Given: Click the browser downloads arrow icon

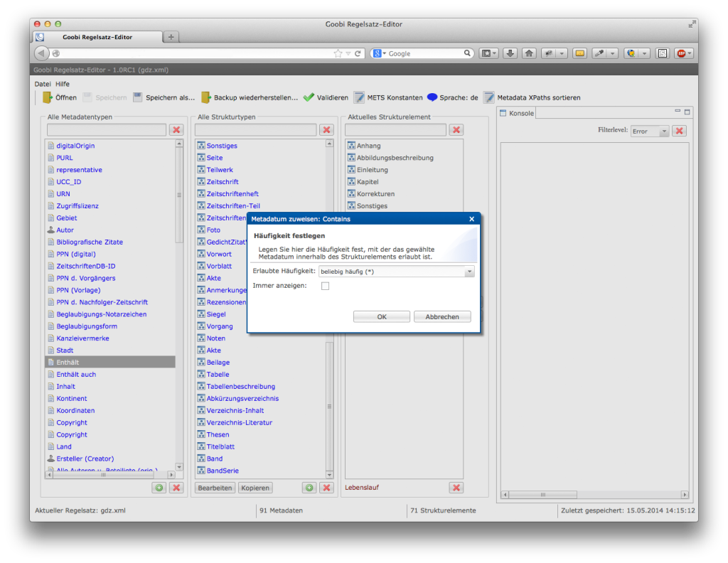Looking at the screenshot, I should [x=510, y=53].
